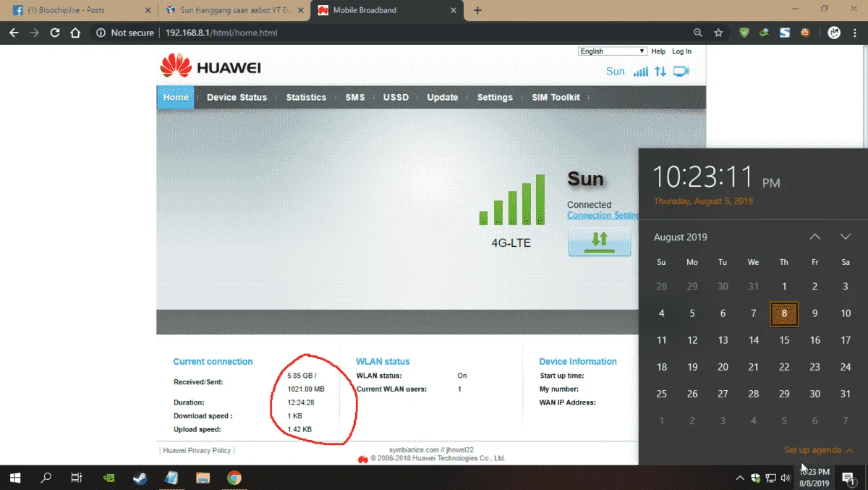Open the Statistics tab
Screen dimensions: 868x490
pyautogui.click(x=306, y=97)
